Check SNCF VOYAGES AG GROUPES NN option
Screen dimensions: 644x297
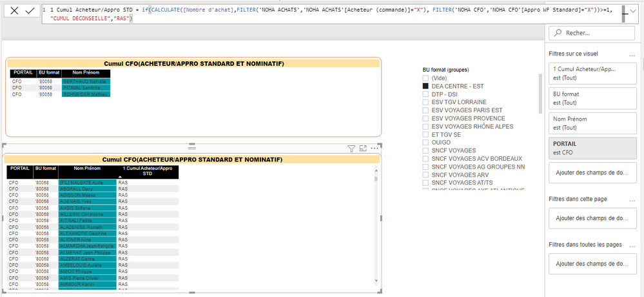[425, 167]
